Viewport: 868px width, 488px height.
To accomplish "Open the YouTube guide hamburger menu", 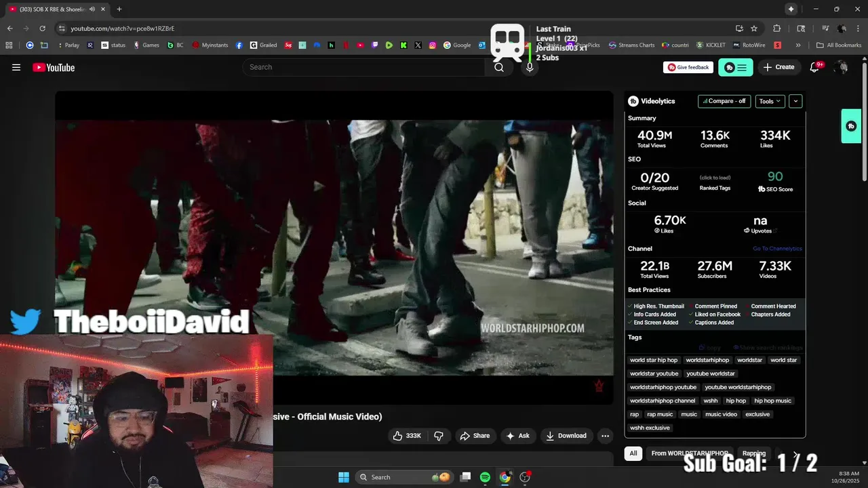I will (16, 67).
